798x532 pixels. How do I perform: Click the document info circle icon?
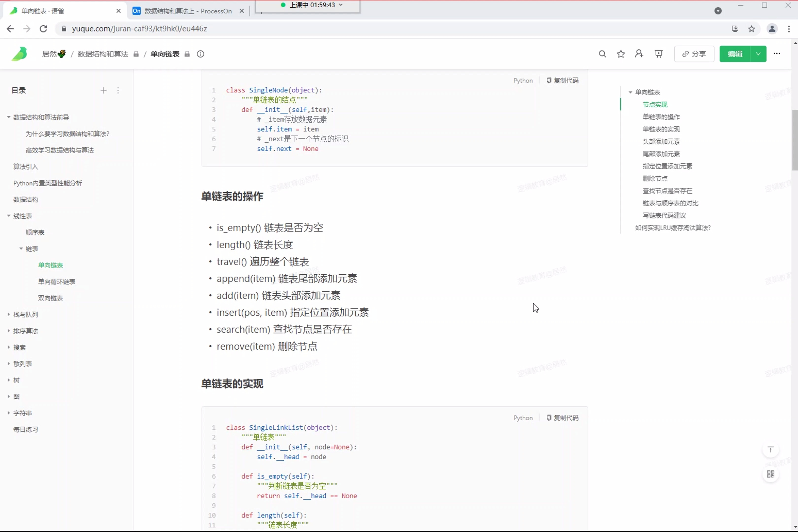[200, 54]
